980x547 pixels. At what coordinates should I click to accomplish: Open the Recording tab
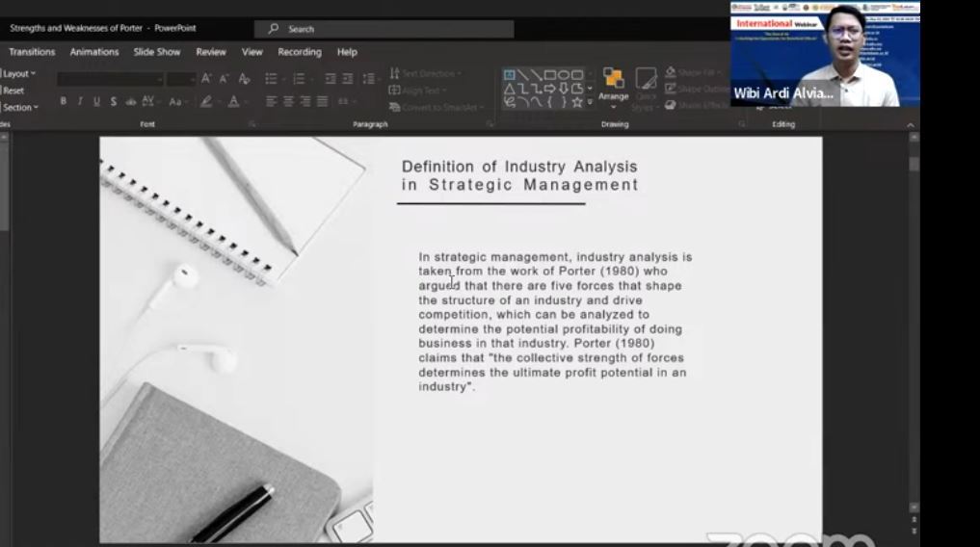point(300,52)
